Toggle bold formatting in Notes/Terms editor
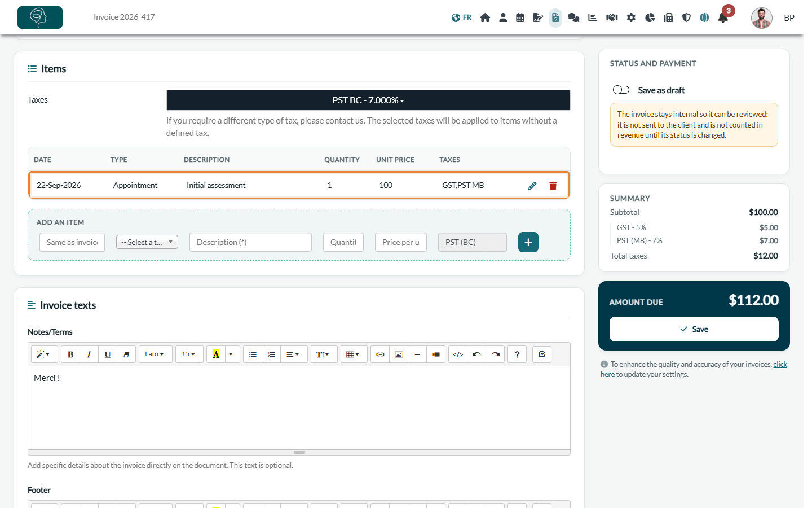Viewport: 812px width, 508px height. click(x=70, y=354)
